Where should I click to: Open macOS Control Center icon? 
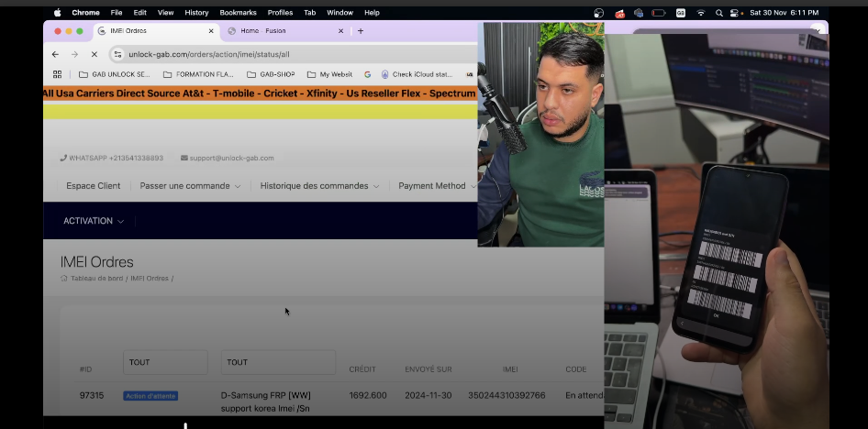tap(735, 13)
